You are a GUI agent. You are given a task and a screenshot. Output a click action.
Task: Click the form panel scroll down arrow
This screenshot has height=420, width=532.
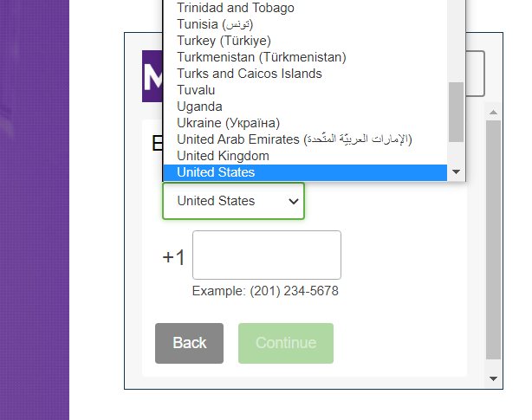493,378
